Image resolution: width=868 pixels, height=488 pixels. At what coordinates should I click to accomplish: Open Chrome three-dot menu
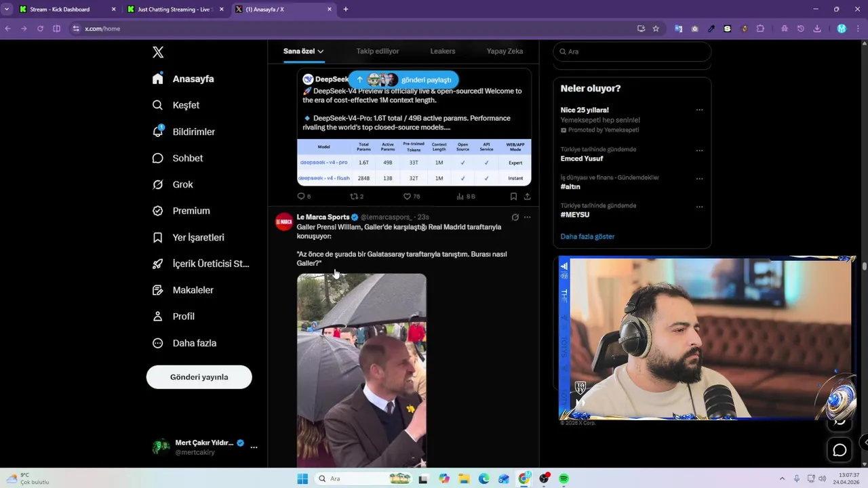[859, 28]
